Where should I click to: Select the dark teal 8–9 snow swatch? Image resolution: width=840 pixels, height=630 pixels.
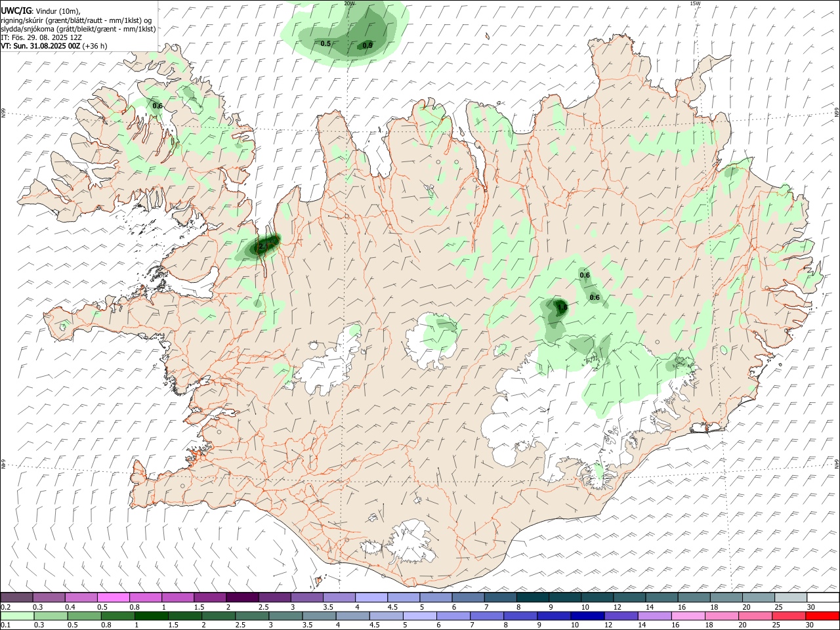532,598
